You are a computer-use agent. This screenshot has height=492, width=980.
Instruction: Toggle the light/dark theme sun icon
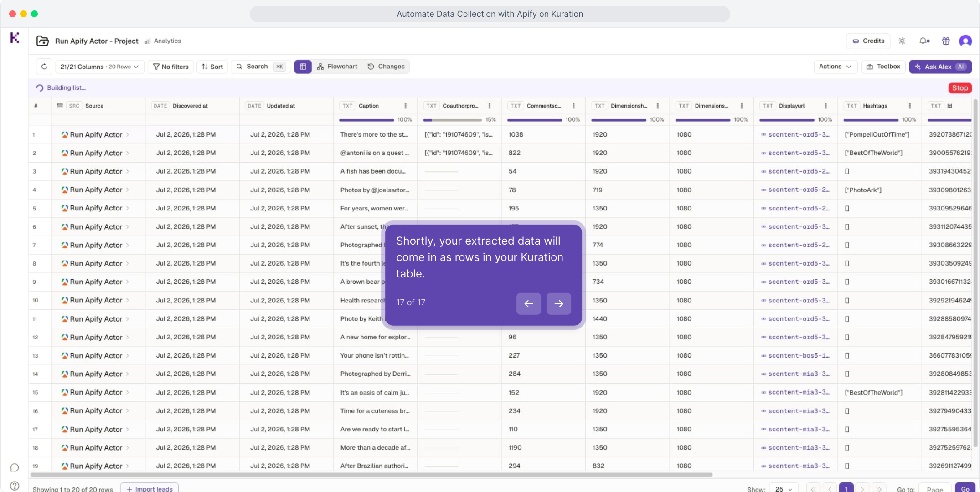click(x=902, y=41)
